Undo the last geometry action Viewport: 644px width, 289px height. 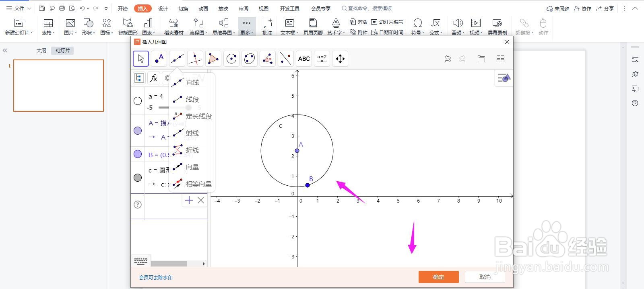point(448,59)
